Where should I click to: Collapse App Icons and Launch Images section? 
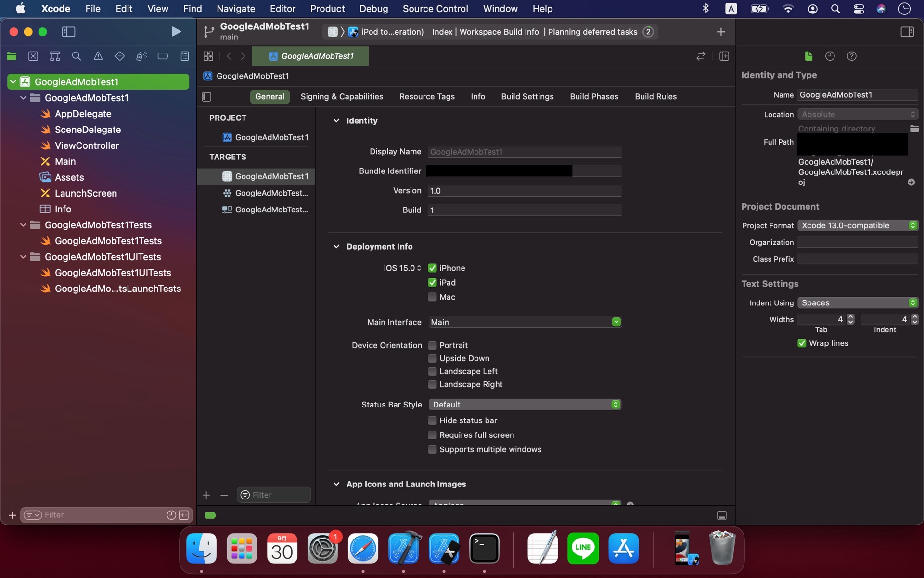(336, 484)
